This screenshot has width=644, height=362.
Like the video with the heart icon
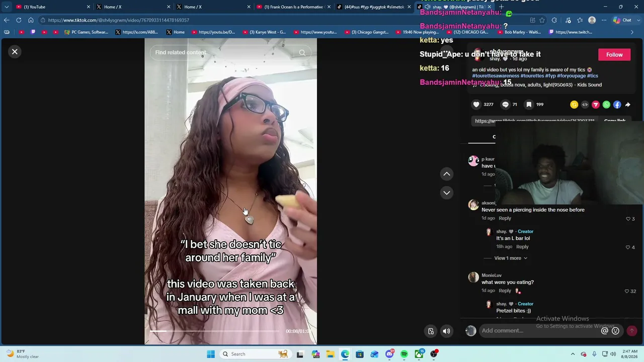pyautogui.click(x=476, y=105)
